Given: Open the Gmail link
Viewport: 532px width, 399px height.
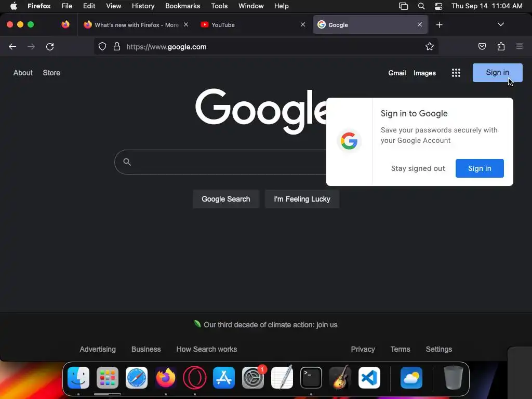Looking at the screenshot, I should click(397, 73).
